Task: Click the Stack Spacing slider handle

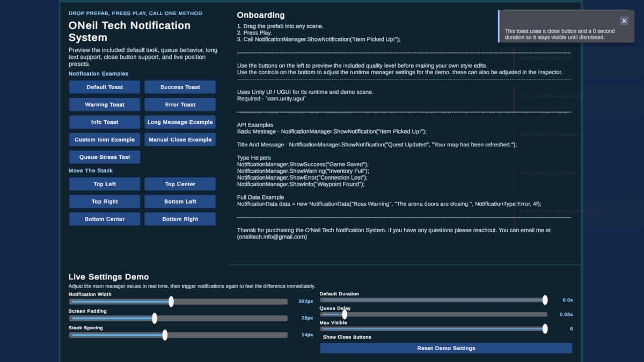Action: point(165,335)
